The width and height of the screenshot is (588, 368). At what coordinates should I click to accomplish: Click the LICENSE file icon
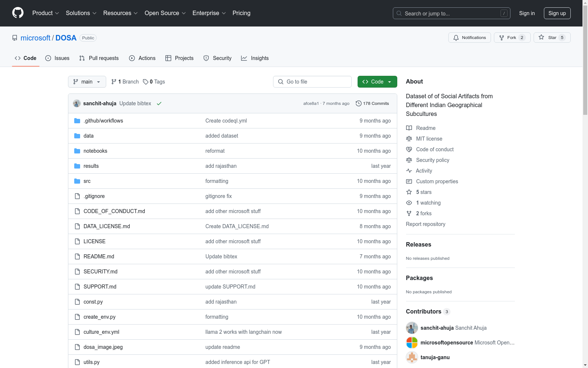click(77, 241)
